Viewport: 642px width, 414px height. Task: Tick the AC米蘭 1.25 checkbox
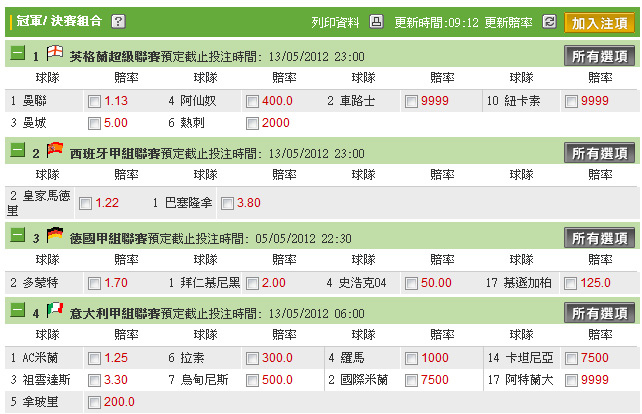point(94,358)
